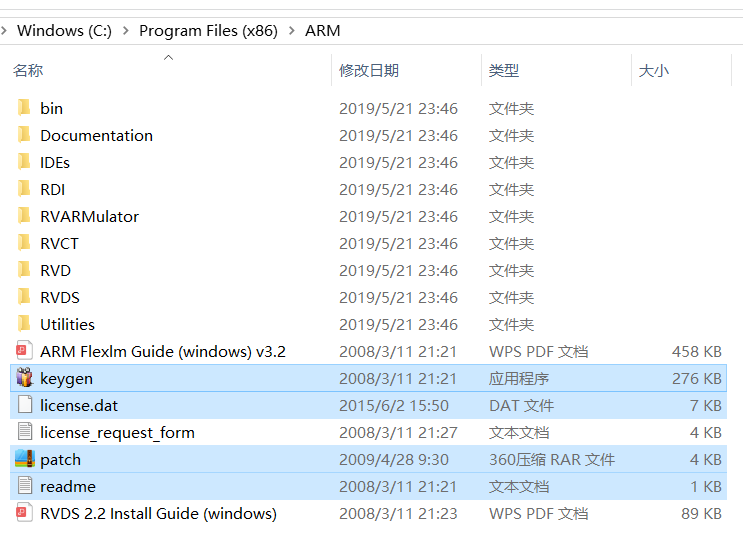Click the license_request_form text file icon
Viewport: 743px width, 539px height.
[25, 432]
